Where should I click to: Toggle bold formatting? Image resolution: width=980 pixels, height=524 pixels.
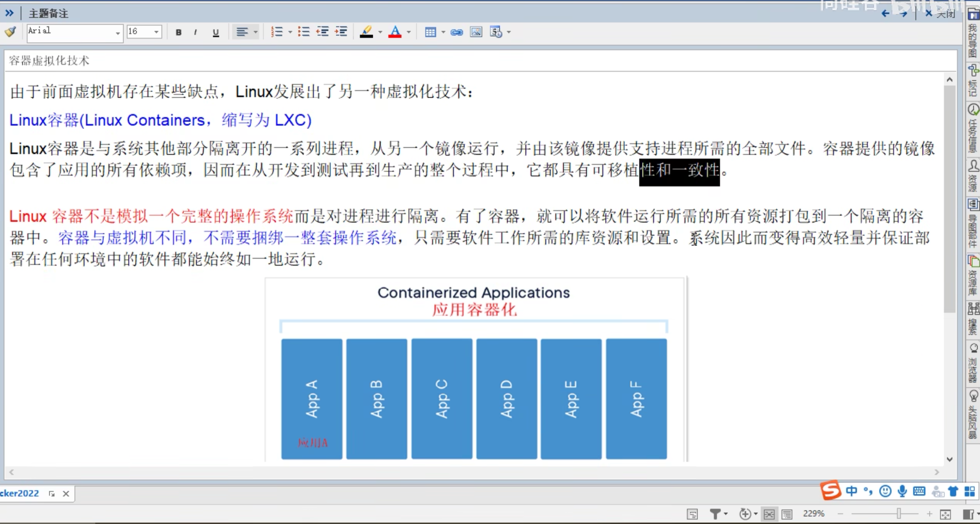tap(178, 32)
